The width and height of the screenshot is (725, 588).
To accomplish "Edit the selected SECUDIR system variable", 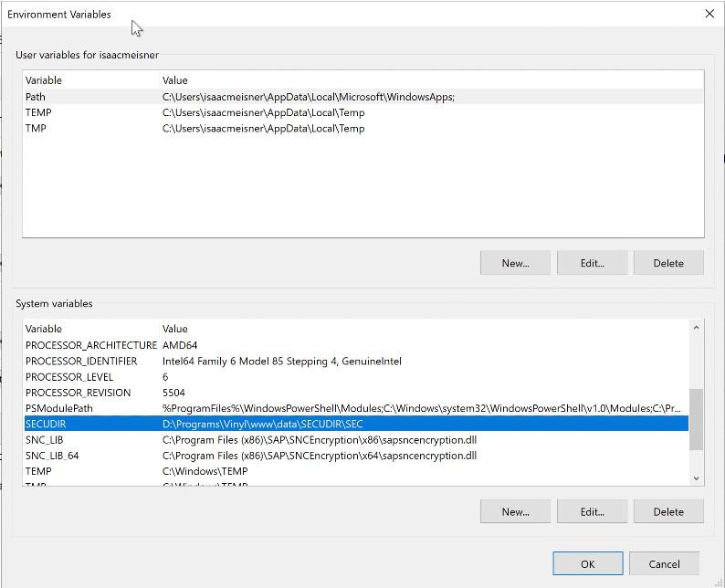I will pos(592,511).
